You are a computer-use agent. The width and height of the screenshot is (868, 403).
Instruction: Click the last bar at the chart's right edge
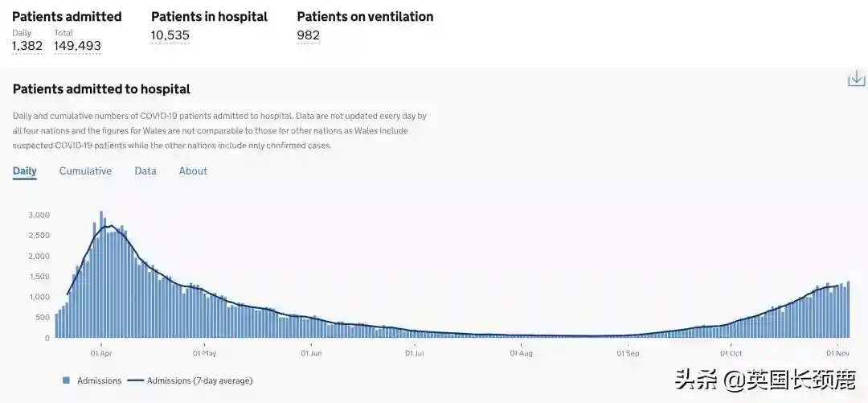pos(848,310)
